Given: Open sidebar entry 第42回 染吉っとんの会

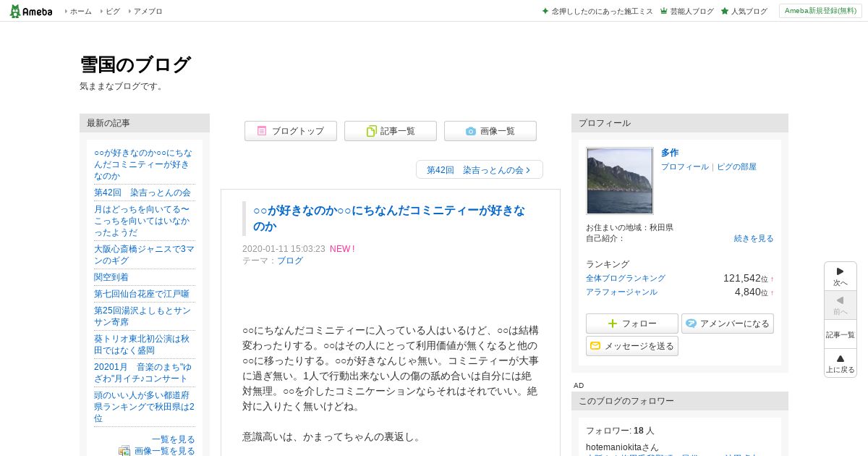Looking at the screenshot, I should click(142, 193).
